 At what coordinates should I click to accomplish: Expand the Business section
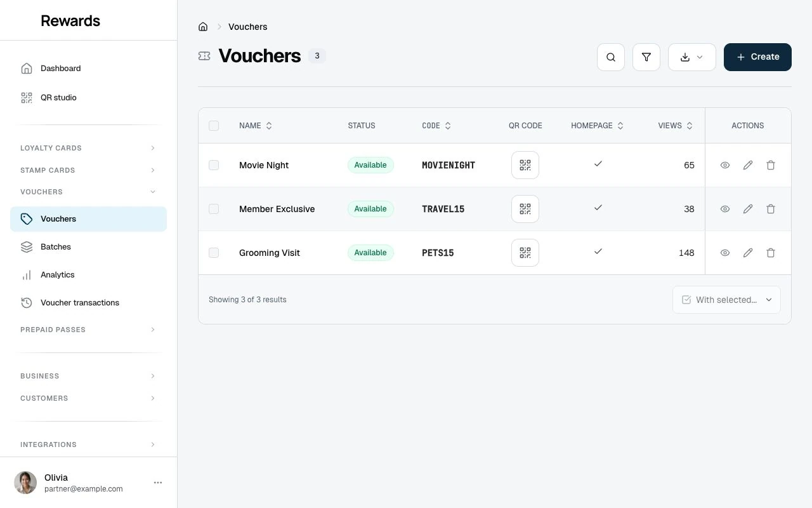(88, 376)
